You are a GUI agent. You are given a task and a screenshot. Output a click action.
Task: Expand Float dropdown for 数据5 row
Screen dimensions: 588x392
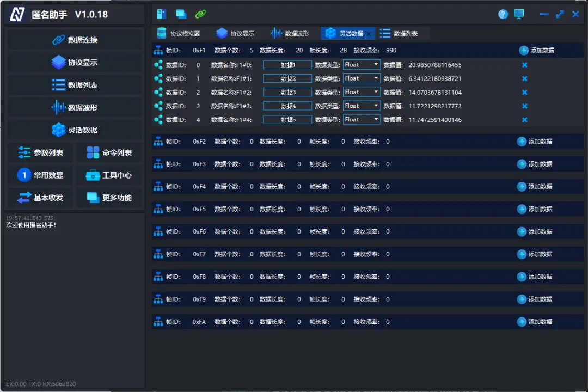[x=362, y=119]
